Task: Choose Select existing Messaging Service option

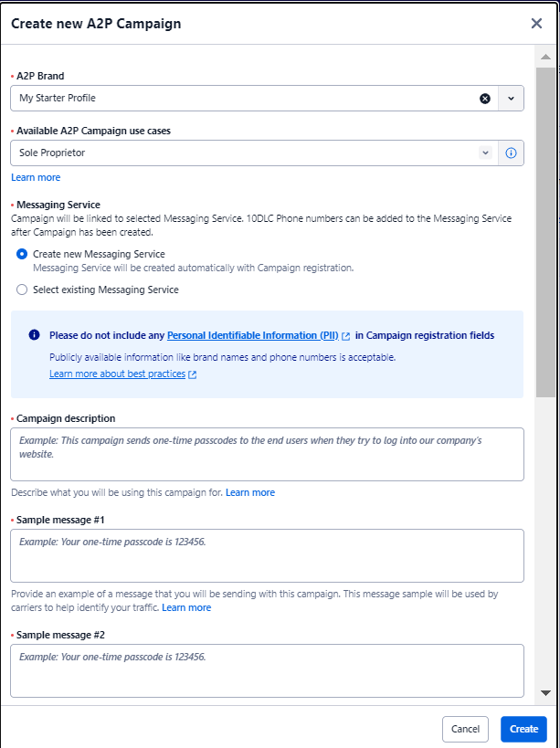Action: [21, 290]
